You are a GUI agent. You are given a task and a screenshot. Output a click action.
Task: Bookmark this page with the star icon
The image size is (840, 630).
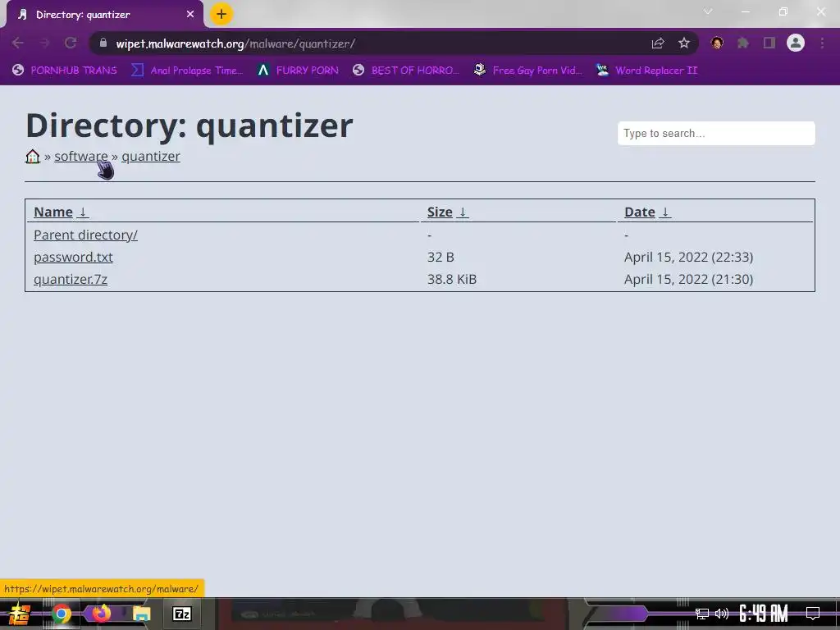(x=684, y=43)
